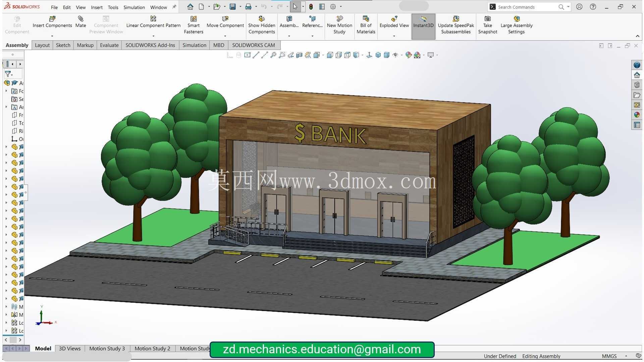The width and height of the screenshot is (644, 362).
Task: Click the Bill of Materials button
Action: point(366,25)
